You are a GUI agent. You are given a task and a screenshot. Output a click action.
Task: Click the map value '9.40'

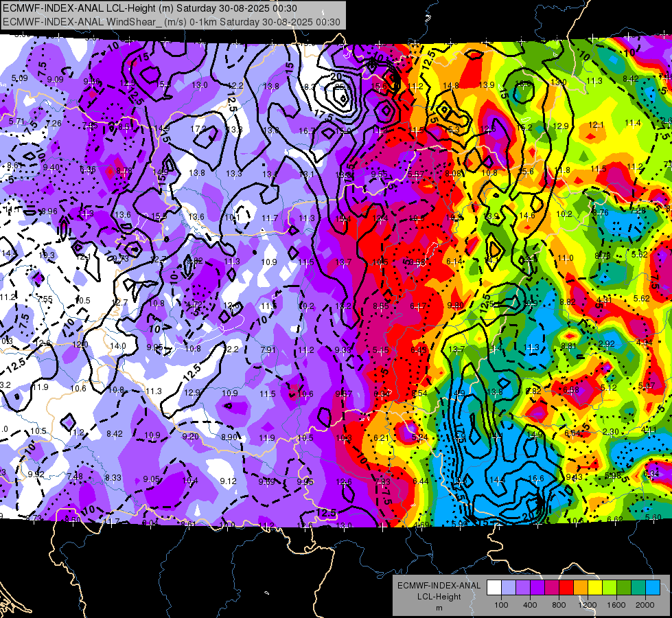click(x=51, y=168)
